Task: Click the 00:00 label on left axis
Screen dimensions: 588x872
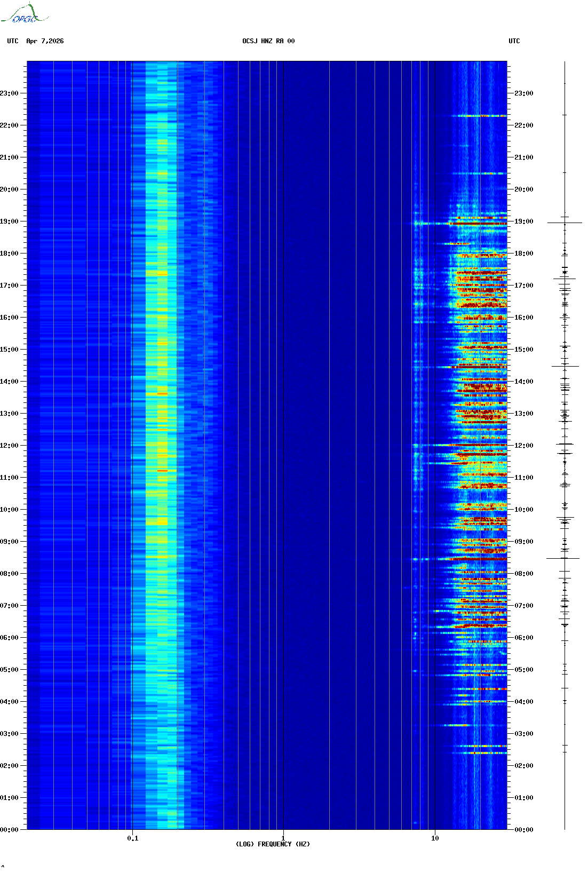Action: [9, 830]
